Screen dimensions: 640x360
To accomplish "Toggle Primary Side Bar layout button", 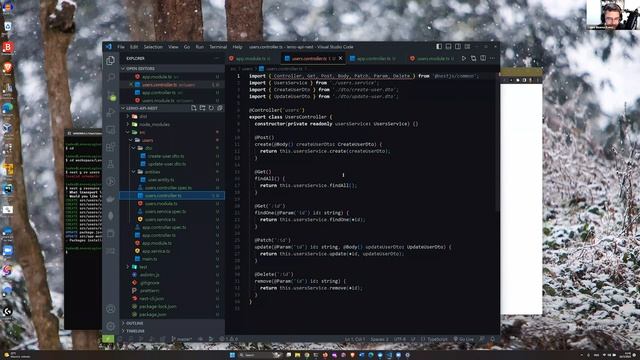I will click(x=439, y=47).
